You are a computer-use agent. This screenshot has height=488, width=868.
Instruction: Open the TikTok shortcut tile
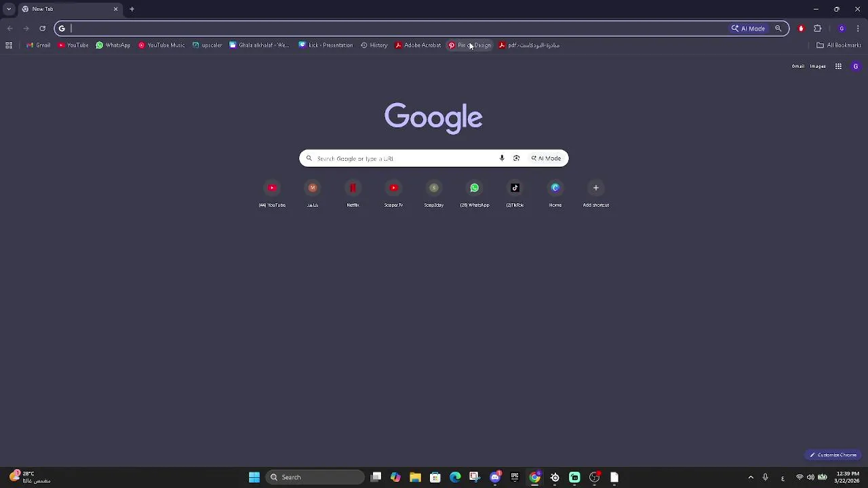coord(515,193)
